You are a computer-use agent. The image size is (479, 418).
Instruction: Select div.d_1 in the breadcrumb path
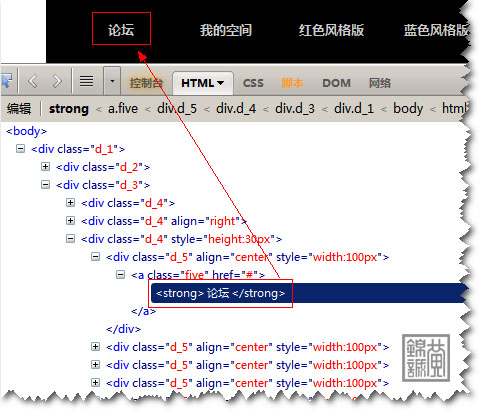tap(354, 109)
